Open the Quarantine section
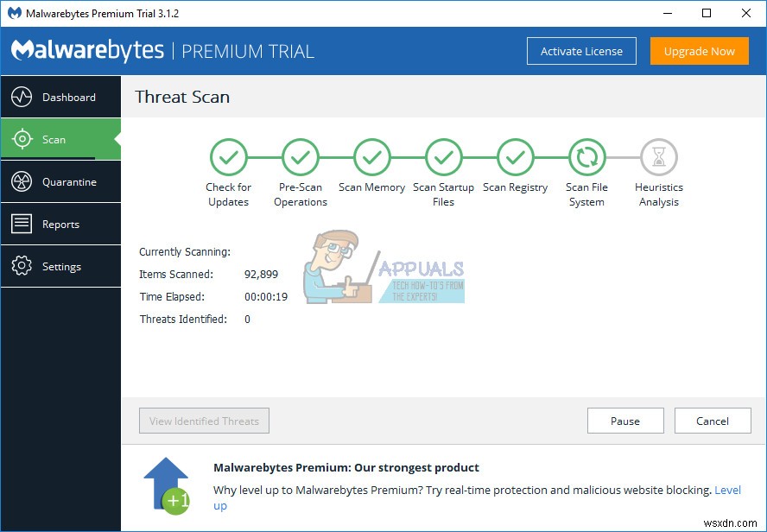Image resolution: width=767 pixels, height=532 pixels. (60, 182)
